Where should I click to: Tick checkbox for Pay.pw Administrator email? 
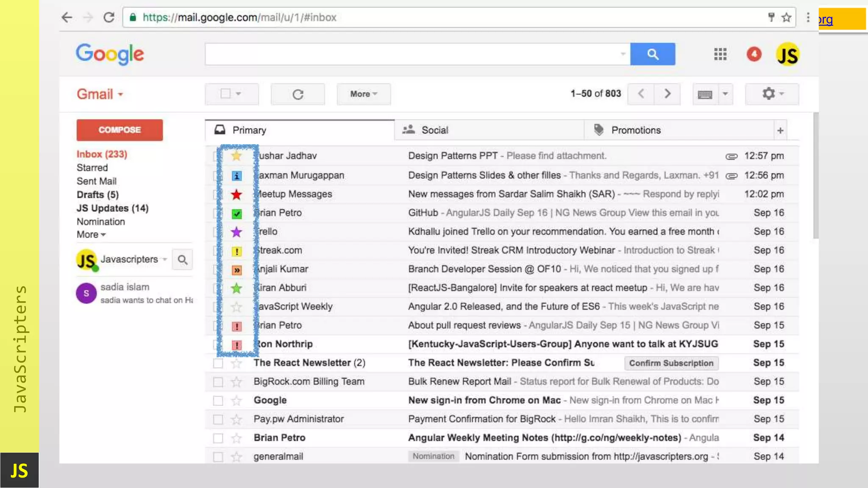pyautogui.click(x=218, y=419)
